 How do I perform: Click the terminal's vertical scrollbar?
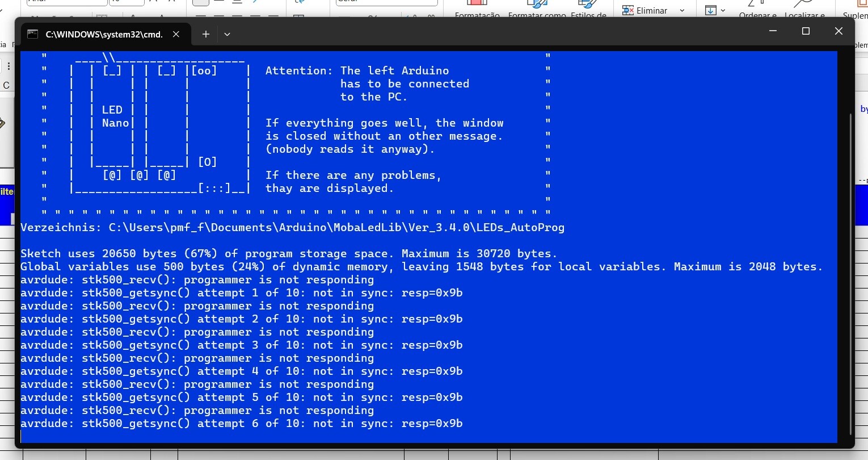850,273
